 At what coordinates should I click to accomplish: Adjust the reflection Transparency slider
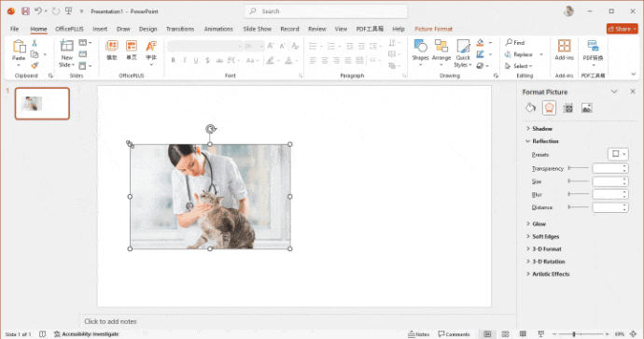tap(579, 168)
